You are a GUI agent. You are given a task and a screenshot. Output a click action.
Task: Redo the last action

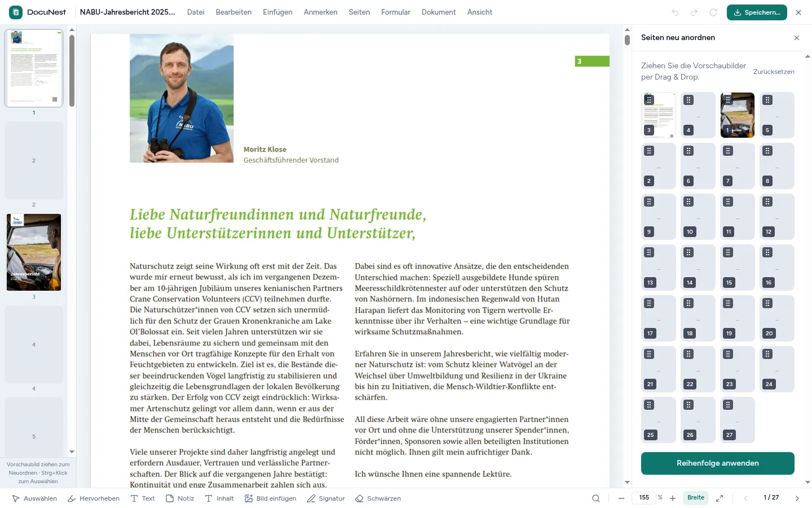point(694,12)
